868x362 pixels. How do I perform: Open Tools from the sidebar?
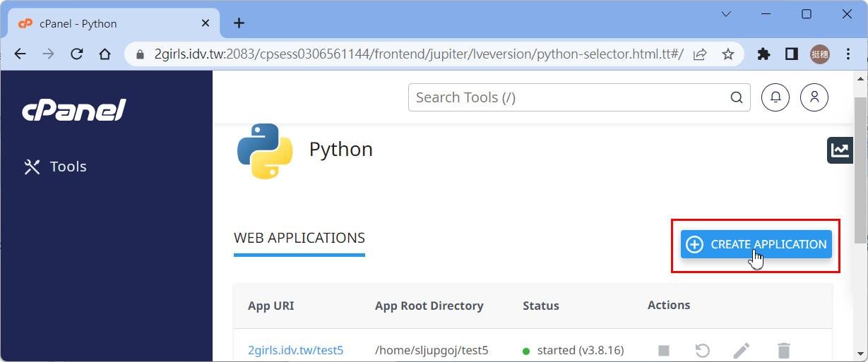coord(55,167)
